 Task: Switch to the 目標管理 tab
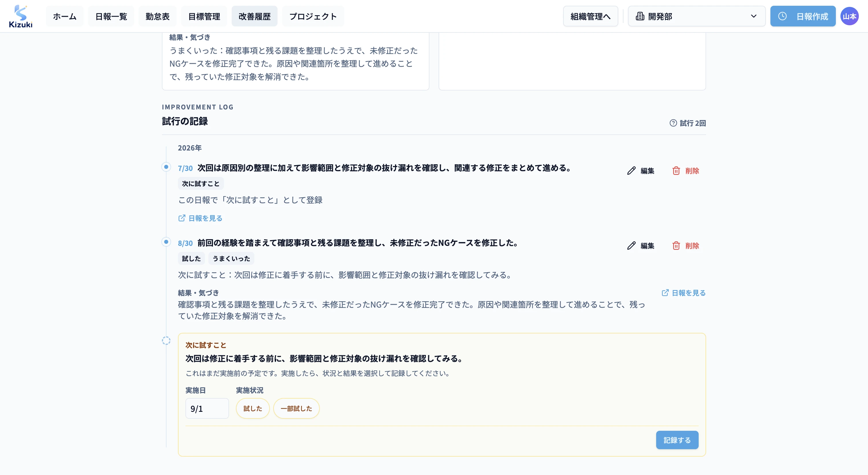(204, 16)
